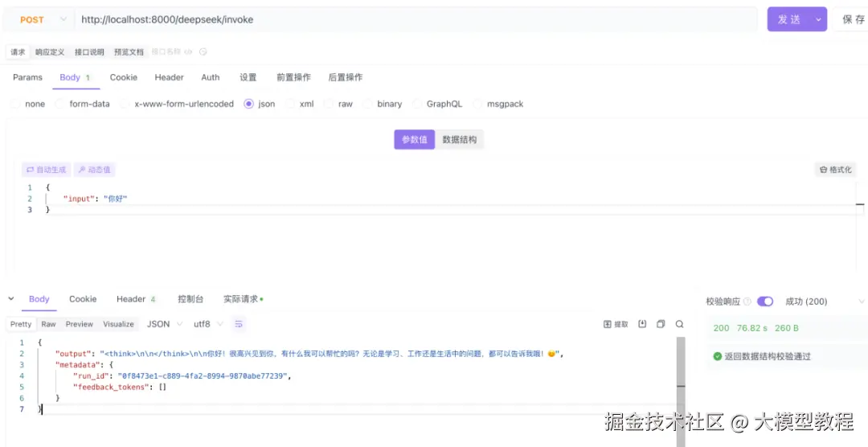Switch to 预览文档 tab
The height and width of the screenshot is (447, 868).
click(x=129, y=52)
